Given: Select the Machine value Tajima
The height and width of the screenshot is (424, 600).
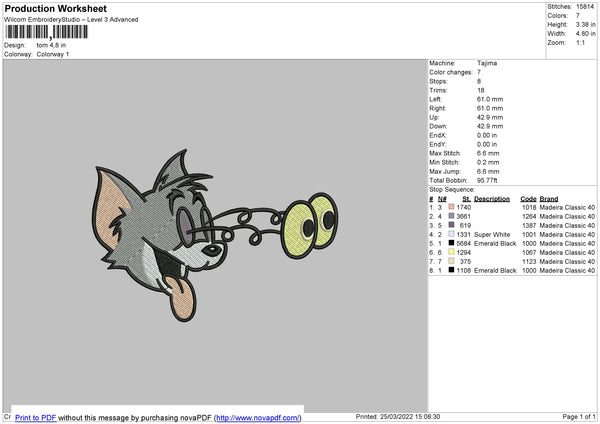Looking at the screenshot, I should click(x=487, y=63).
